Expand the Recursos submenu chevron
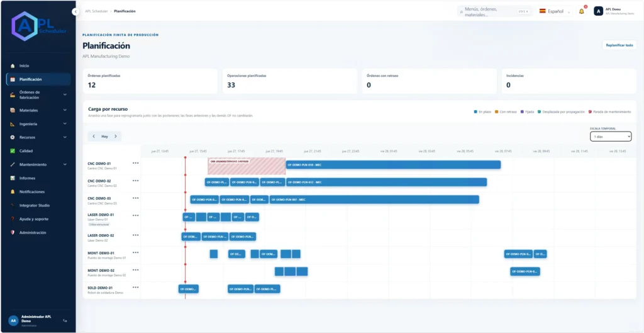Image resolution: width=644 pixels, height=333 pixels. pyautogui.click(x=65, y=137)
